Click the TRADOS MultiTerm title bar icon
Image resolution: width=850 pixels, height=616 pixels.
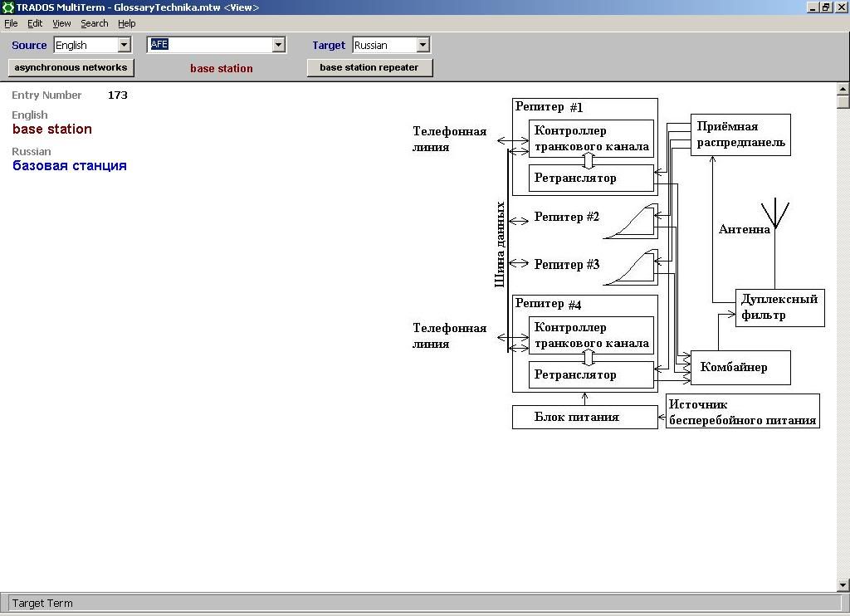(7, 7)
